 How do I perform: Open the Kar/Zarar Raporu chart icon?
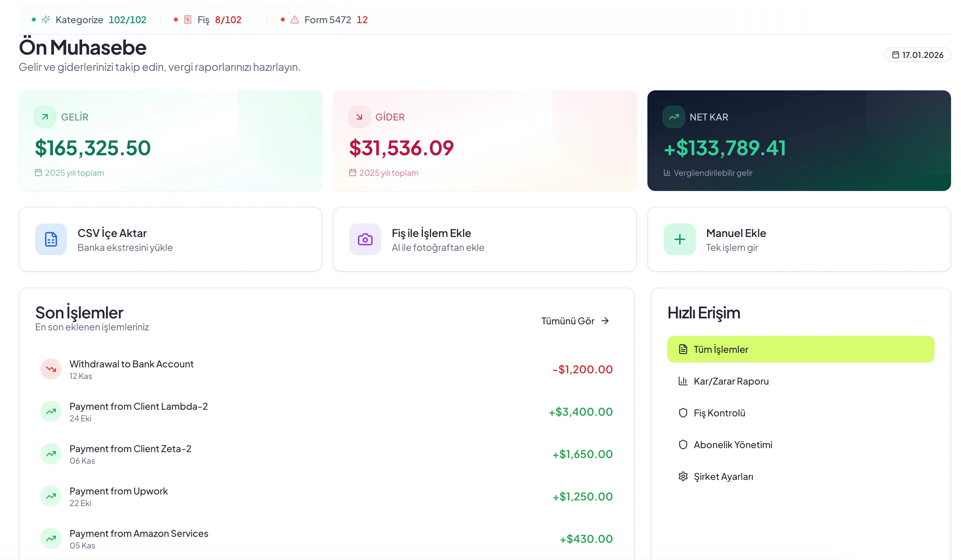683,381
